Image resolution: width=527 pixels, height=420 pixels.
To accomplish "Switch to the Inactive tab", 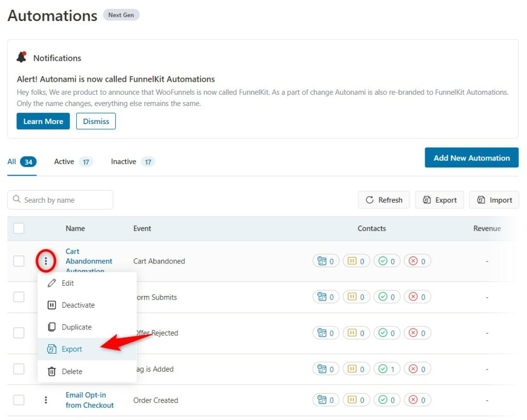I will pyautogui.click(x=132, y=162).
